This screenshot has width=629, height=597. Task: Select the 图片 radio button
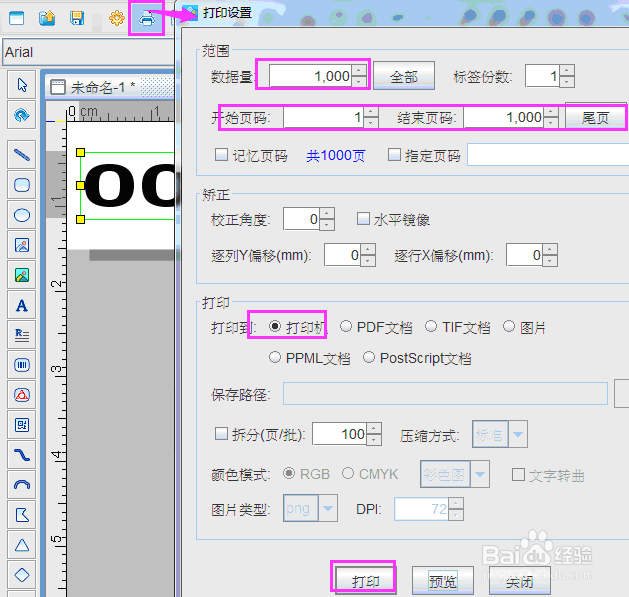(509, 326)
